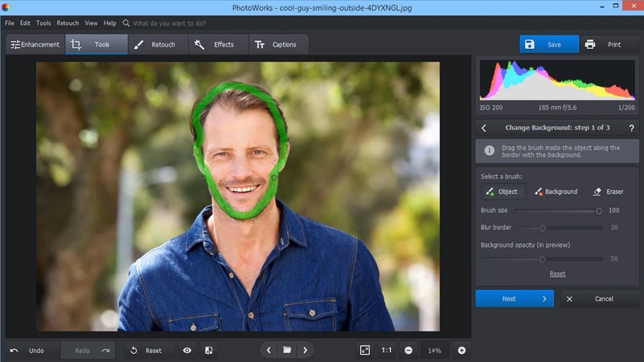Open the Retouch menu
Viewport: 644px width, 362px height.
coord(68,23)
